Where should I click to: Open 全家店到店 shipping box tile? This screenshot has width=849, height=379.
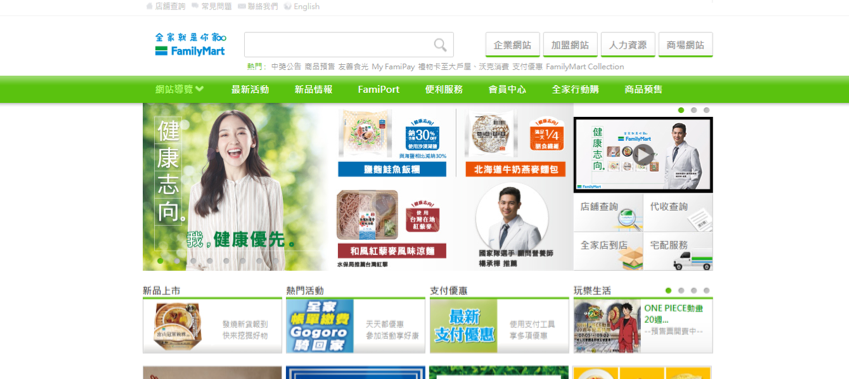click(x=608, y=252)
